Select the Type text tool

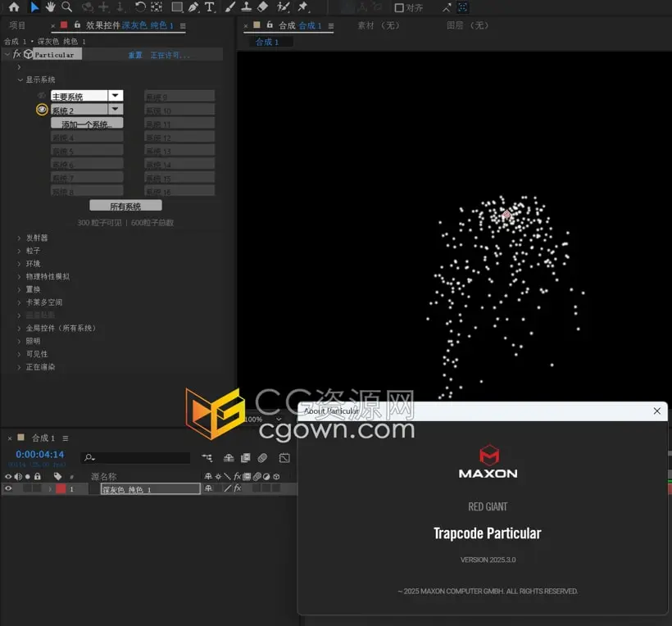tap(210, 7)
